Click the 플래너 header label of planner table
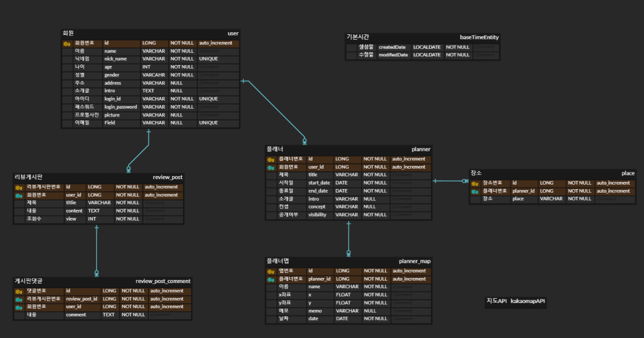Viewport: 644px width, 338px height. tap(275, 149)
